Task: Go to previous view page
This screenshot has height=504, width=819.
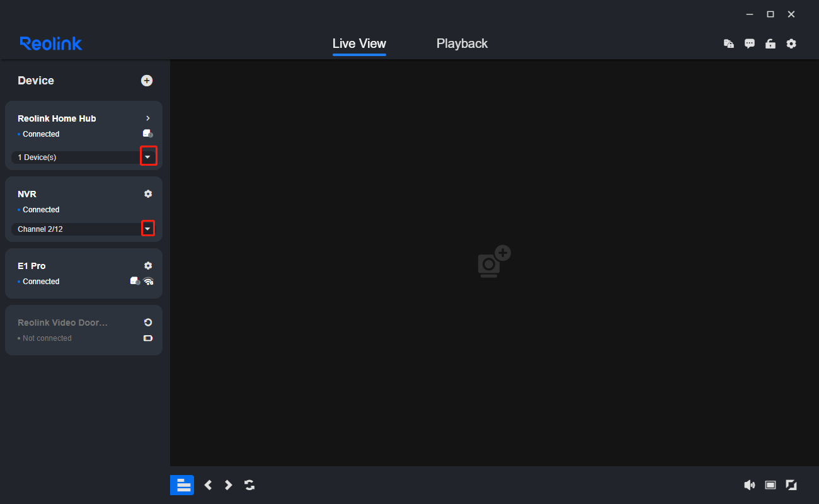Action: pyautogui.click(x=209, y=485)
